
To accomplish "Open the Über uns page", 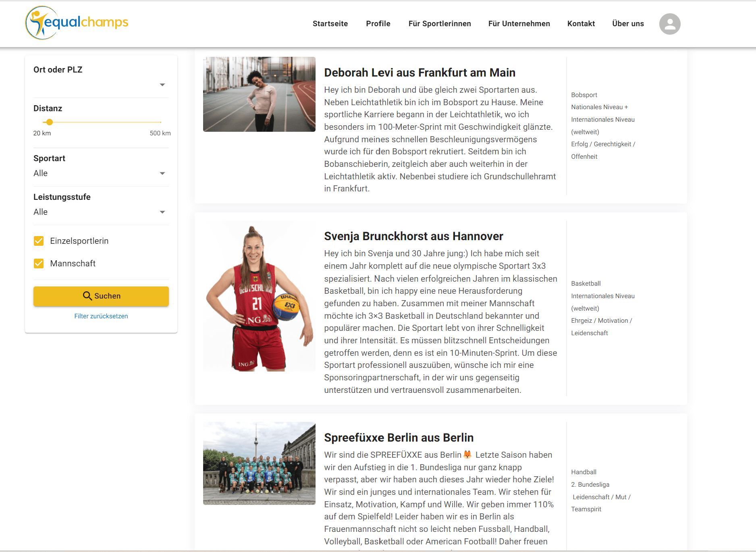I will click(628, 24).
